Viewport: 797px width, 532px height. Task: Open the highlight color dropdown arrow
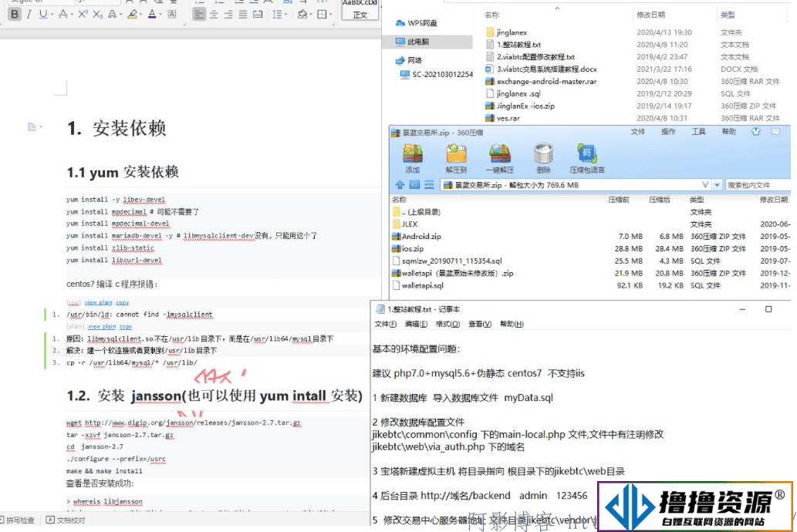[x=140, y=14]
